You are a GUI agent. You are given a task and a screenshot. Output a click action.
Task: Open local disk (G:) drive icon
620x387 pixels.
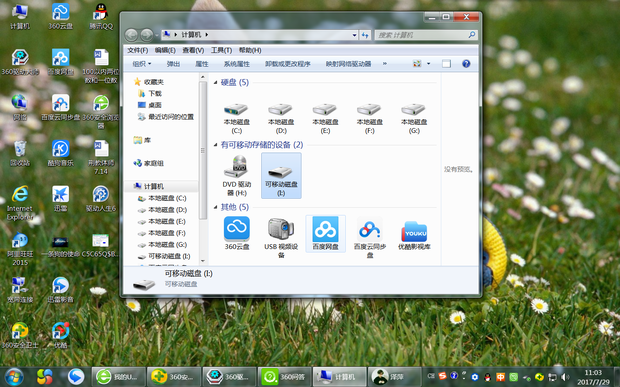pyautogui.click(x=414, y=109)
